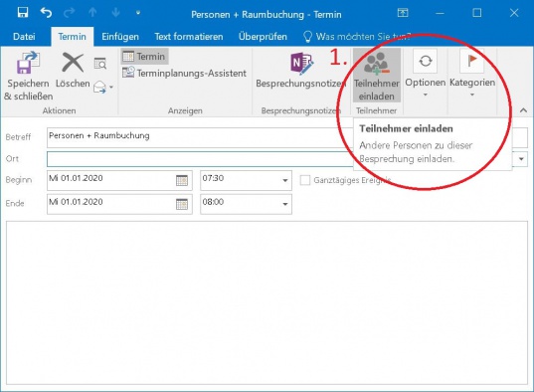
Task: Open the Datei menu
Action: 24,37
